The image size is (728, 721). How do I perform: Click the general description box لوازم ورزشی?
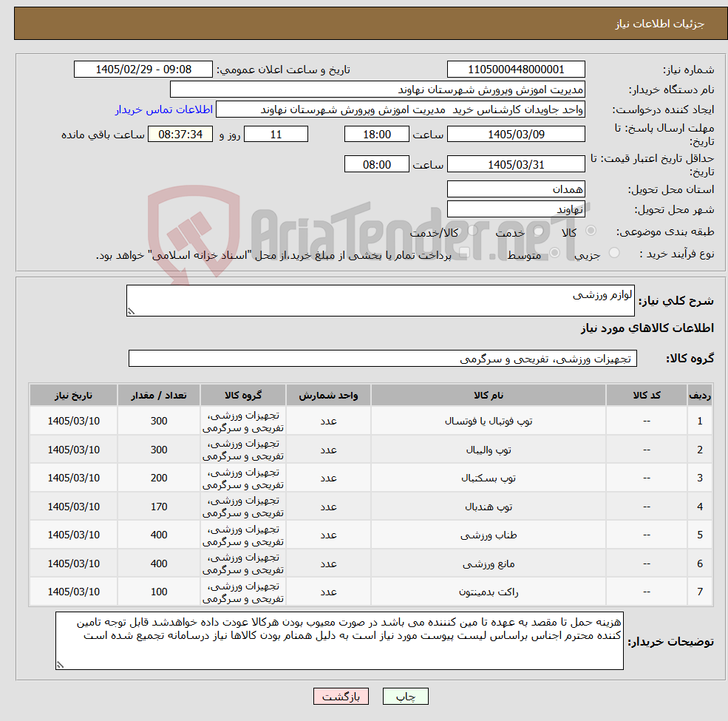[380, 300]
